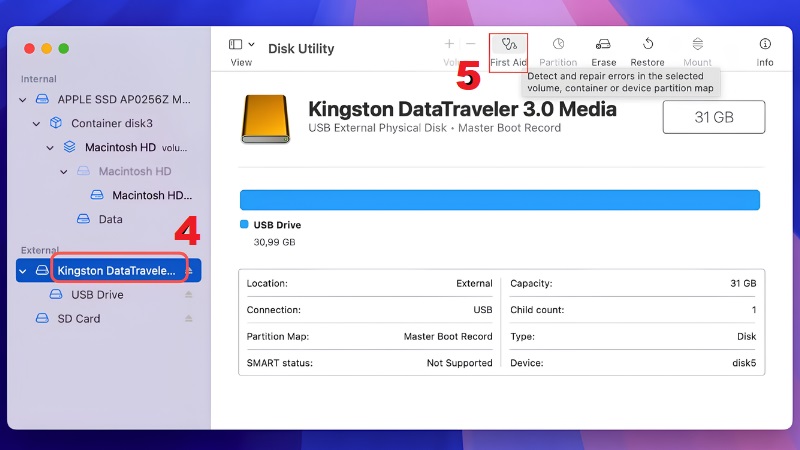Click the blue disk usage bar
Viewport: 800px width, 450px height.
(499, 200)
